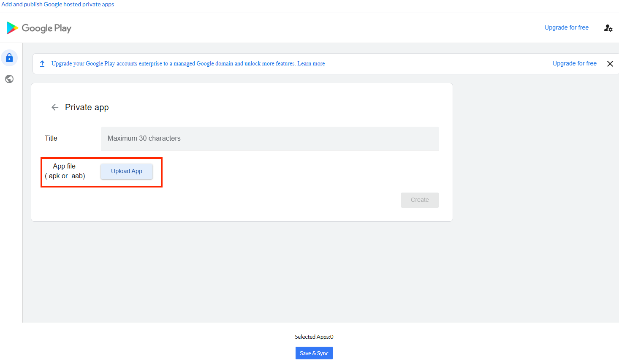Click the App file (.apk or .aab) label
The image size is (619, 364).
coord(65,171)
